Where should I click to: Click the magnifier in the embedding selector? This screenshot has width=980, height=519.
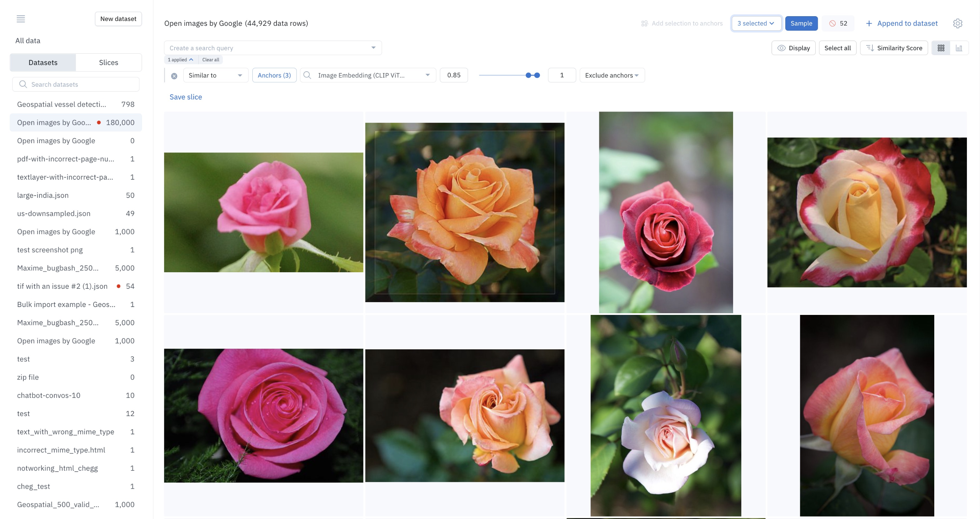(x=307, y=75)
